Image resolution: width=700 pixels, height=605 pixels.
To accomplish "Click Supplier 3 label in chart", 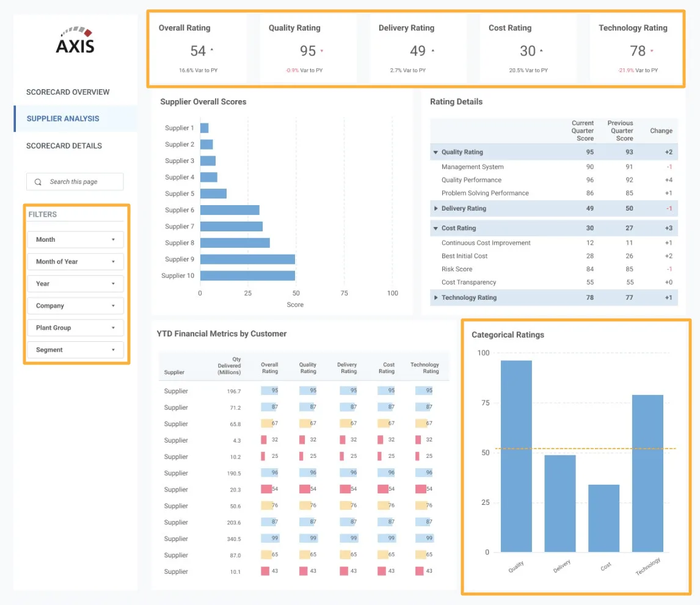I will pyautogui.click(x=180, y=161).
